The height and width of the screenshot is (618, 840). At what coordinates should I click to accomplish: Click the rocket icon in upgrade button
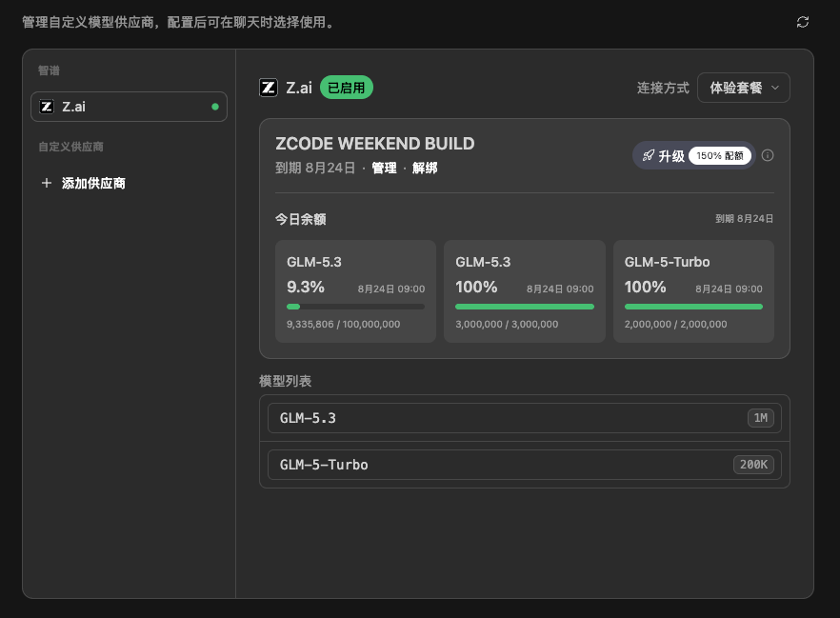(649, 155)
